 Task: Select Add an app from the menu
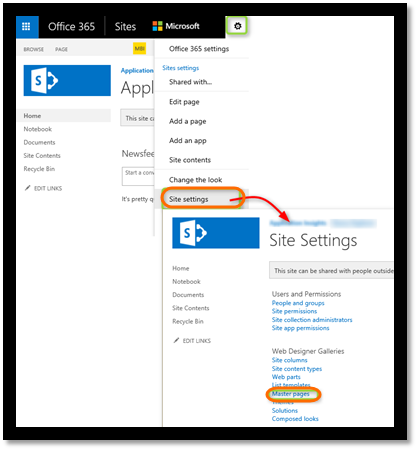point(188,140)
